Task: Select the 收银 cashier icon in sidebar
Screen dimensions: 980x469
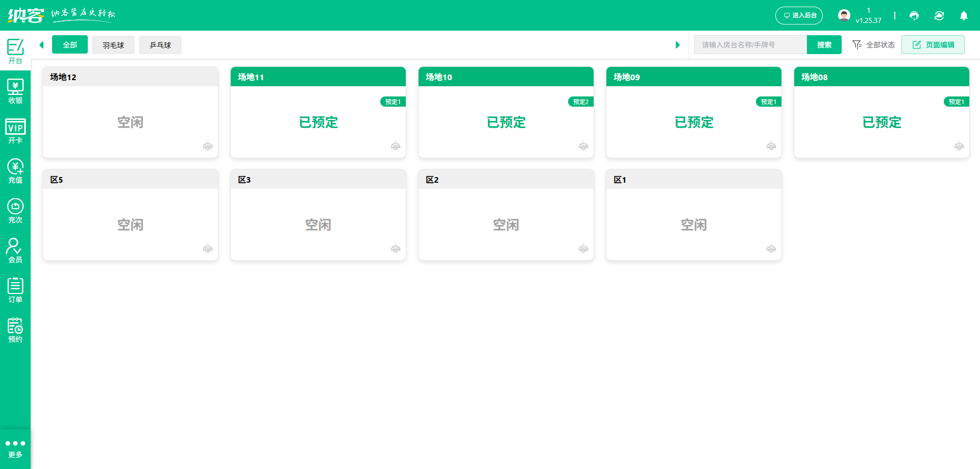Action: pyautogui.click(x=15, y=91)
